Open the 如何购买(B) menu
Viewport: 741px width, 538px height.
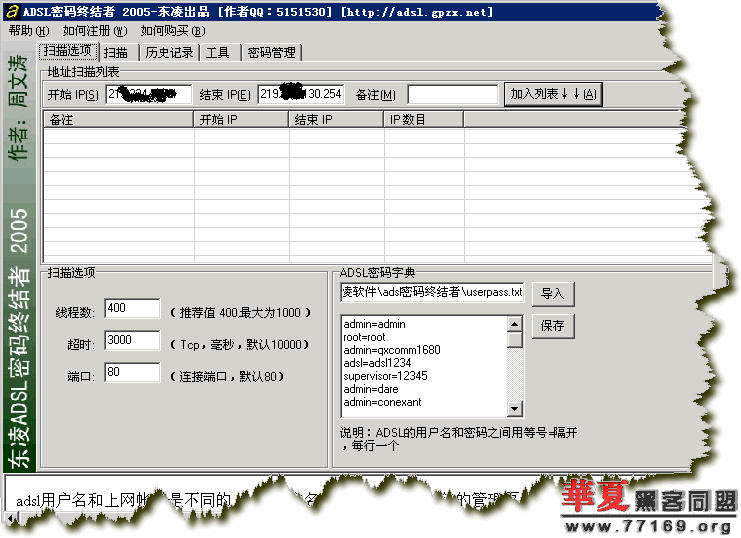tap(173, 31)
